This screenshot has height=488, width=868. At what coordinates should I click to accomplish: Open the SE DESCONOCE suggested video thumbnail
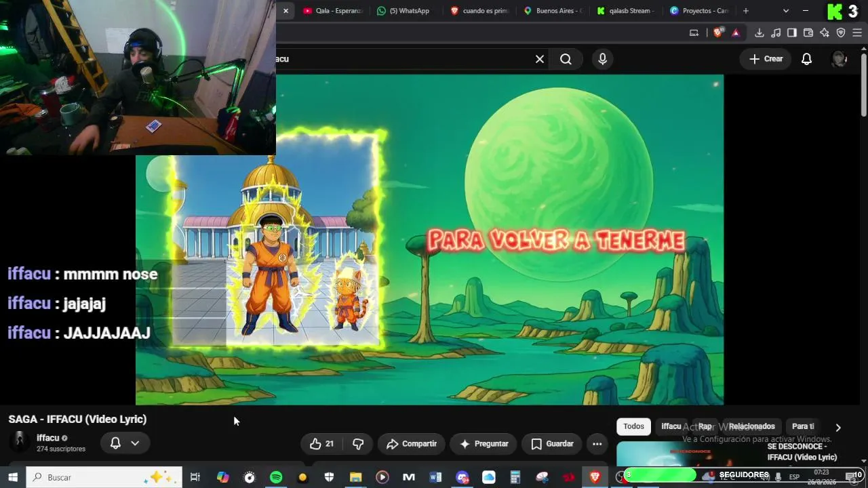click(689, 453)
